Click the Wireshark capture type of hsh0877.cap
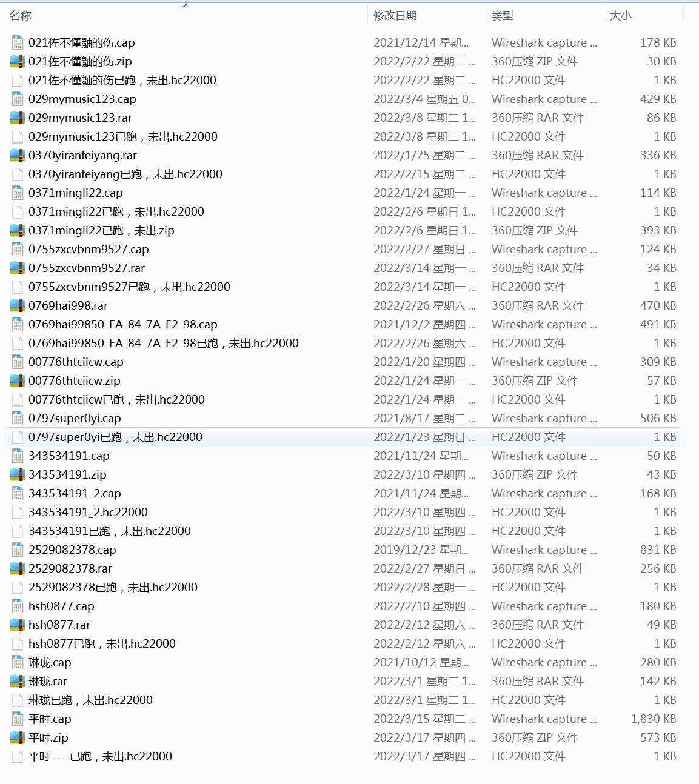The width and height of the screenshot is (699, 784). (x=544, y=606)
